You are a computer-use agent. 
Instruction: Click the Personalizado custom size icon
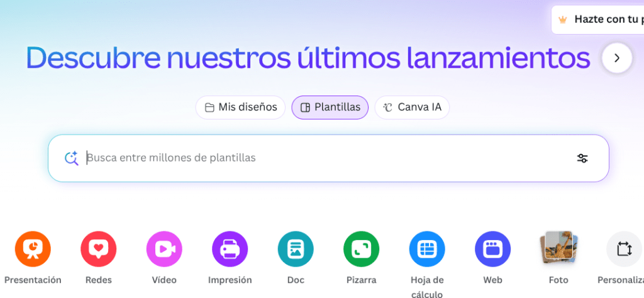click(x=623, y=249)
